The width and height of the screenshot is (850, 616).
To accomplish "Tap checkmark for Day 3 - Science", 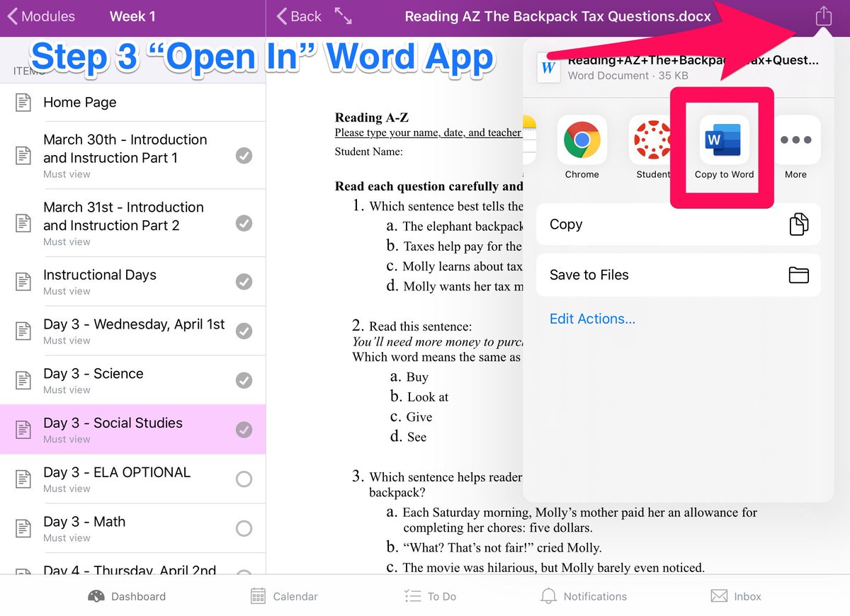I will (x=244, y=380).
